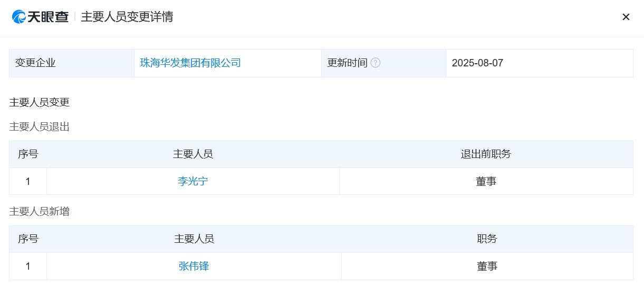
Task: Click the 退出前职务 column header
Action: [486, 154]
